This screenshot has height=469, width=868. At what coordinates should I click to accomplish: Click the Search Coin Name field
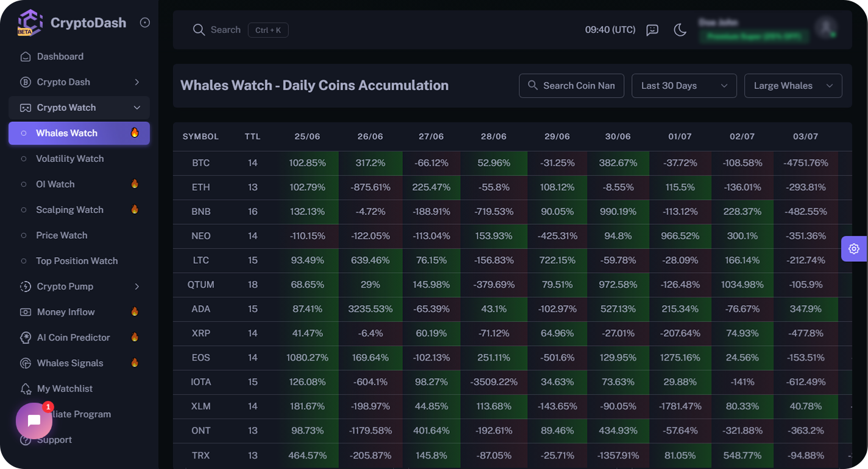pyautogui.click(x=572, y=86)
